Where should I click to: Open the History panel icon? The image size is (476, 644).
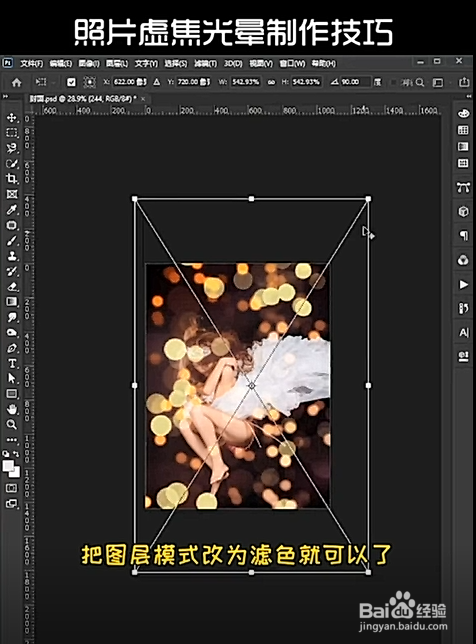click(x=463, y=308)
